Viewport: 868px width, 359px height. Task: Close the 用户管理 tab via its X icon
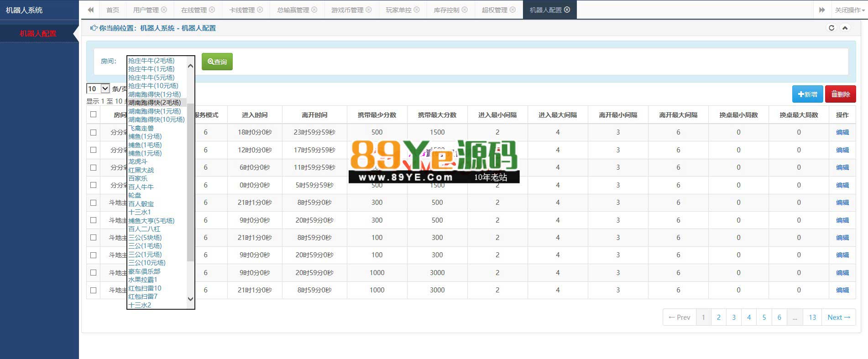pyautogui.click(x=164, y=10)
